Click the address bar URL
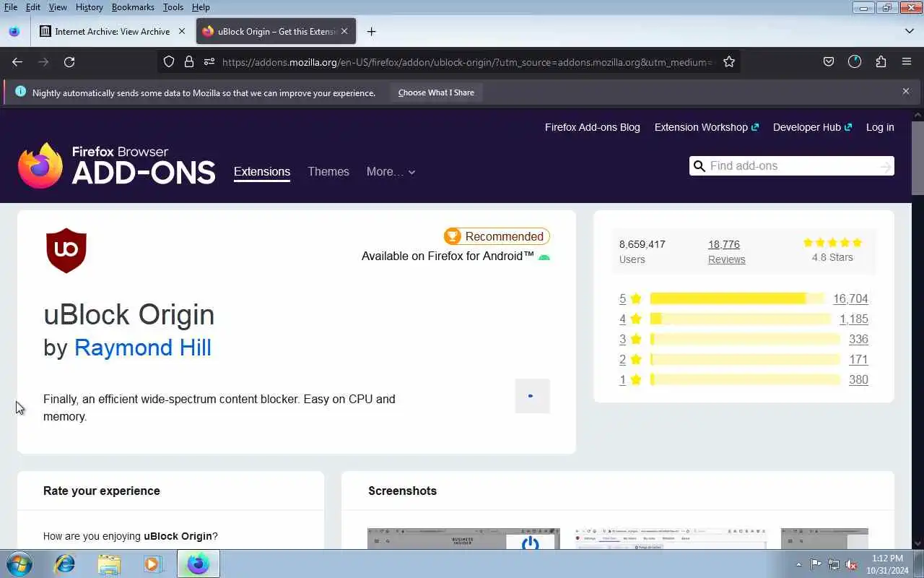The height and width of the screenshot is (578, 924). tap(466, 62)
